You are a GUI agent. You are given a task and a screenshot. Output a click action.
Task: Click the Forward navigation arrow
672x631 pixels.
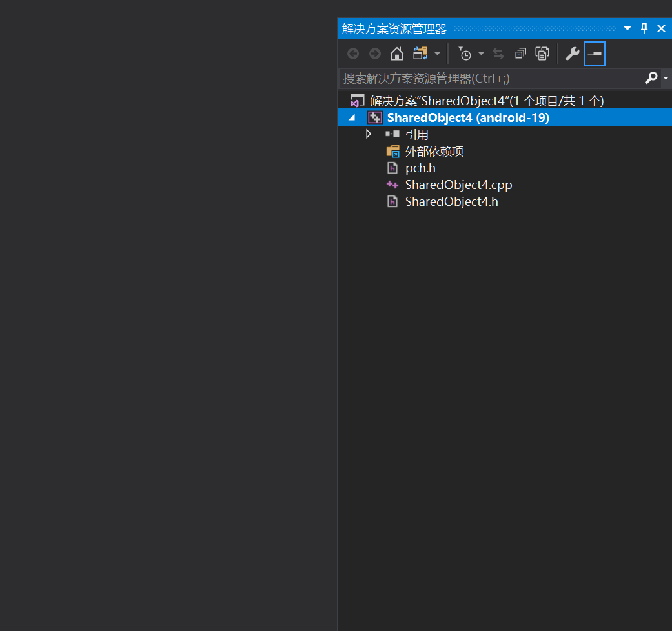tap(375, 53)
